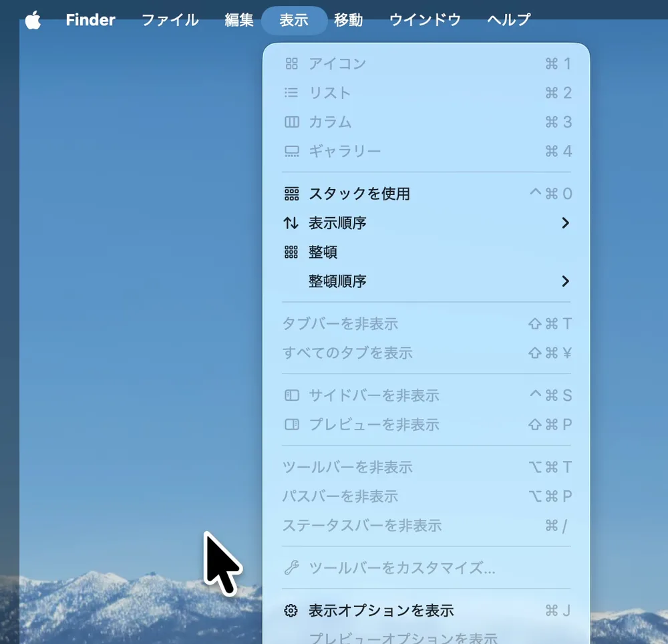Viewport: 668px width, 644px height.
Task: Click the ⌘J shortcut label
Action: pos(558,611)
